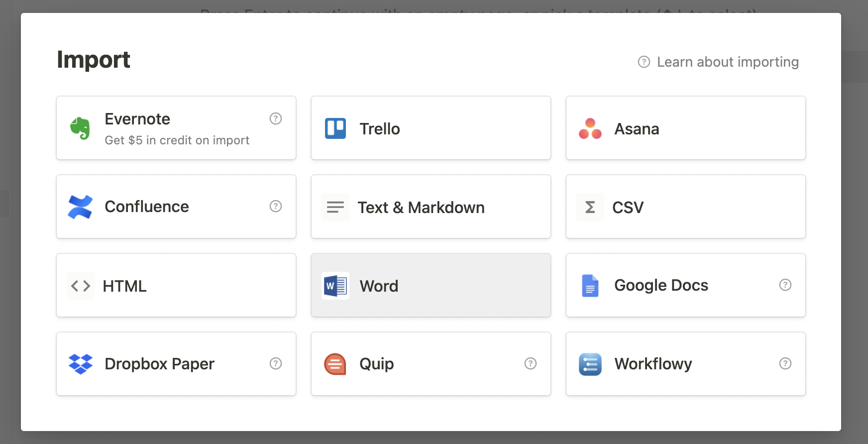Click the Word document icon
Screen dimensions: 868x444
pyautogui.click(x=335, y=286)
